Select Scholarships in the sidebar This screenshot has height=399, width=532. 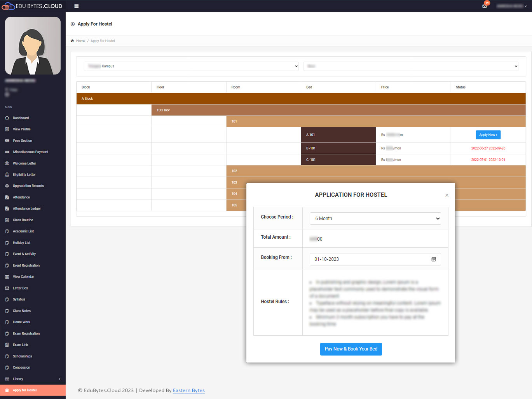coord(22,356)
